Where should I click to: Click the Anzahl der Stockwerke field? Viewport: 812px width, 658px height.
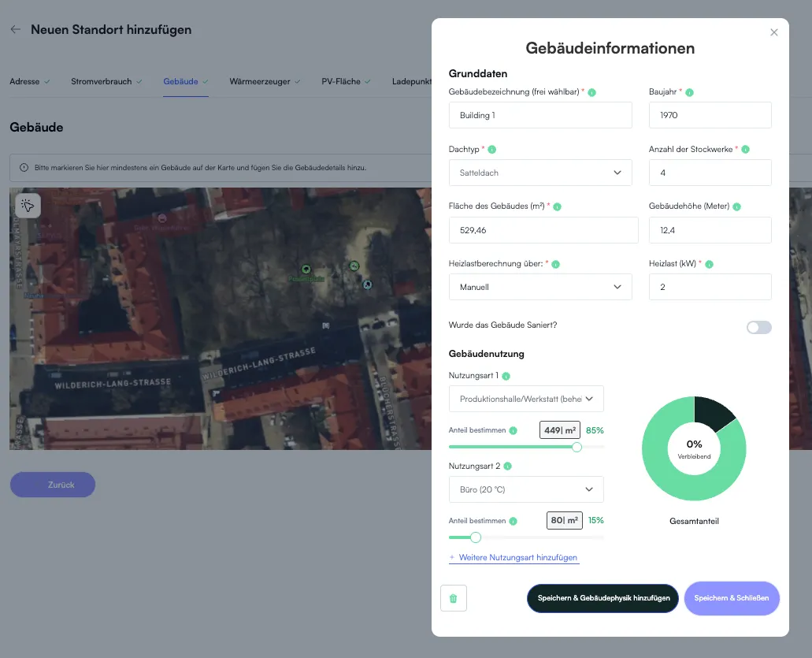pos(710,173)
